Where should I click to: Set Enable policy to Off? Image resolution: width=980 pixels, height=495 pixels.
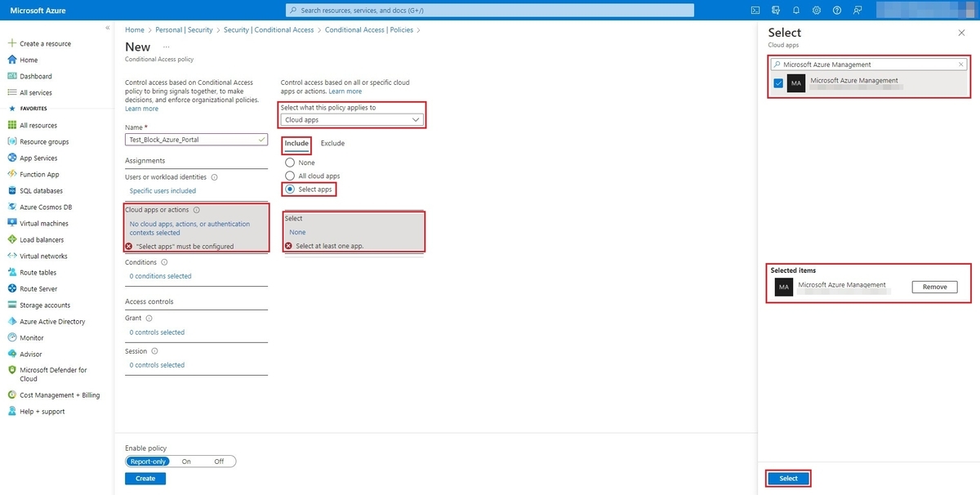point(219,461)
